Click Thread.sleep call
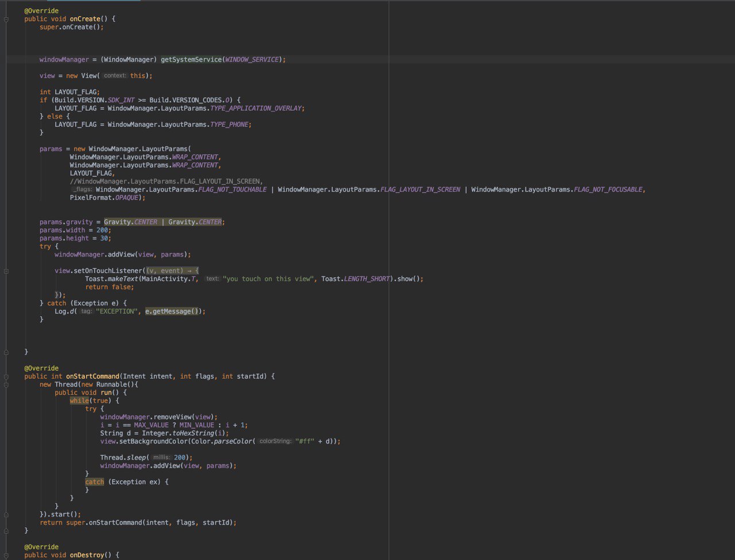735x560 pixels. [x=123, y=457]
